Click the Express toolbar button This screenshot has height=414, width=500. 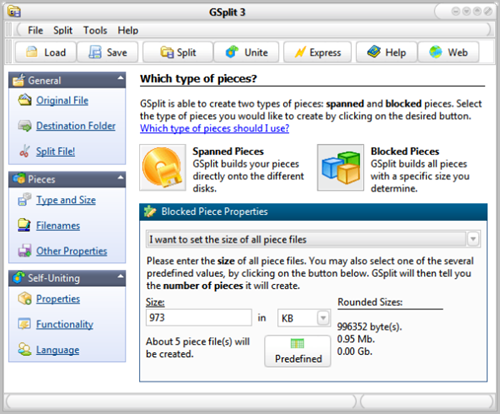[317, 52]
